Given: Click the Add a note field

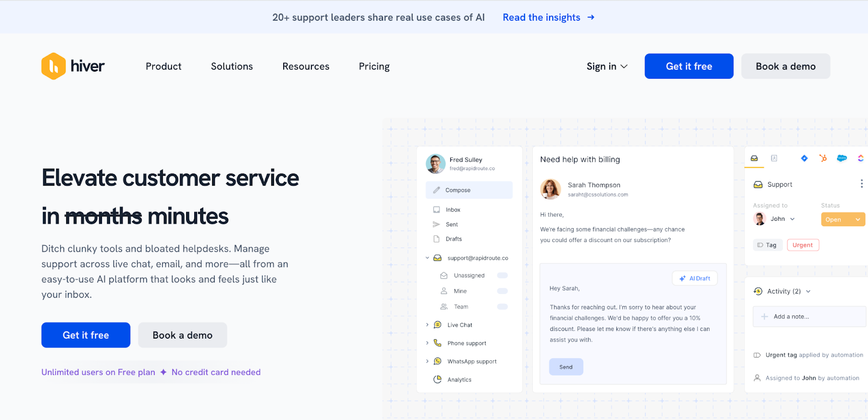Looking at the screenshot, I should (x=809, y=316).
